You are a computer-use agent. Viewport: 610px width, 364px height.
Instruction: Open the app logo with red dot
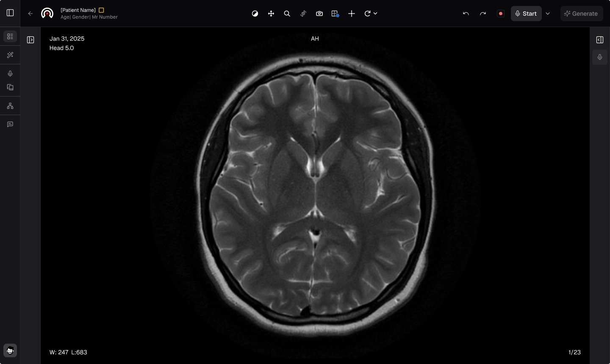47,14
